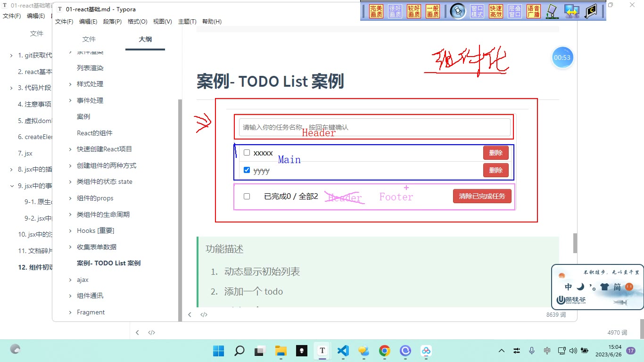Image resolution: width=644 pixels, height=362 pixels.
Task: Click the sidebar back chevron in Typora footer
Action: [190, 315]
